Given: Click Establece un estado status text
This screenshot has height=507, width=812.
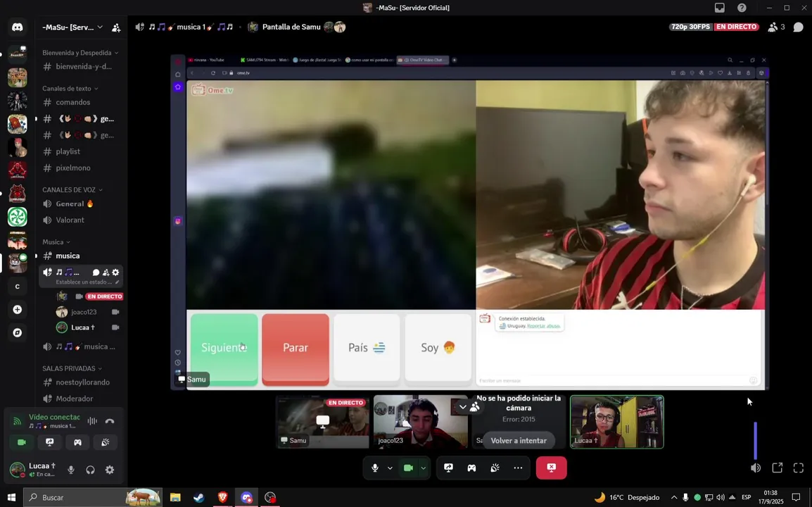Looking at the screenshot, I should pyautogui.click(x=84, y=282).
